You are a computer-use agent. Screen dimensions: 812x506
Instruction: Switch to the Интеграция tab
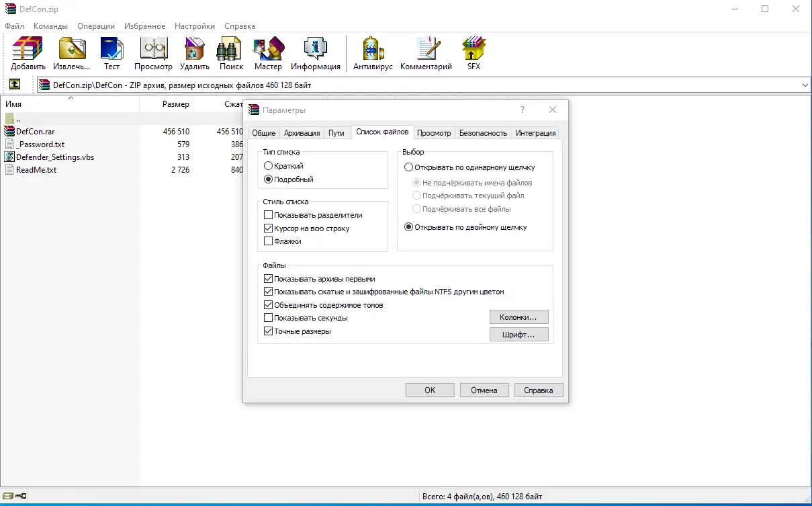click(x=535, y=133)
